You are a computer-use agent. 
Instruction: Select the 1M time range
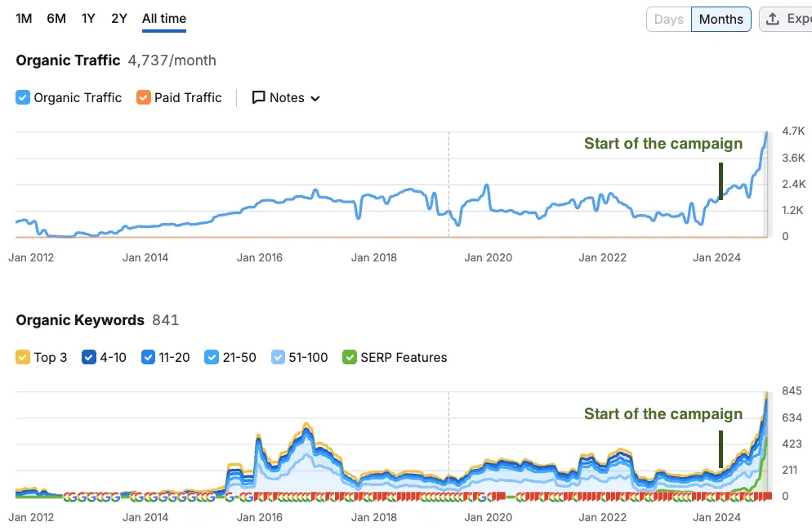(24, 19)
